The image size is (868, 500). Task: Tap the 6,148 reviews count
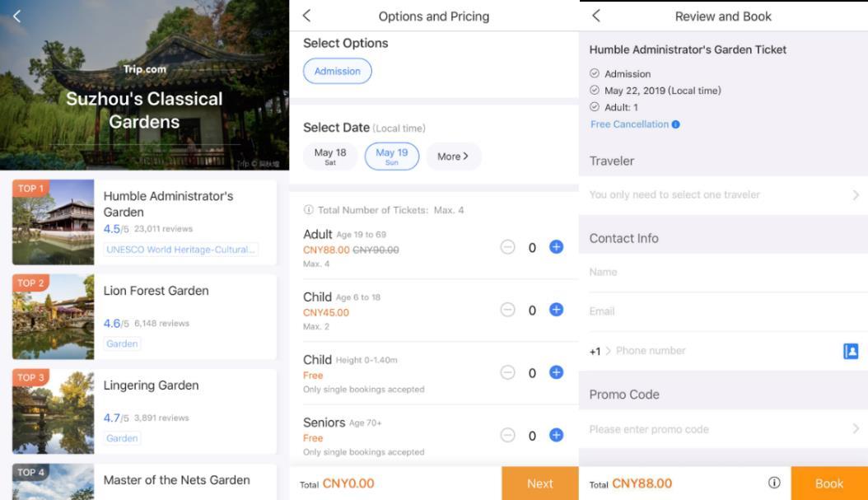coord(161,324)
